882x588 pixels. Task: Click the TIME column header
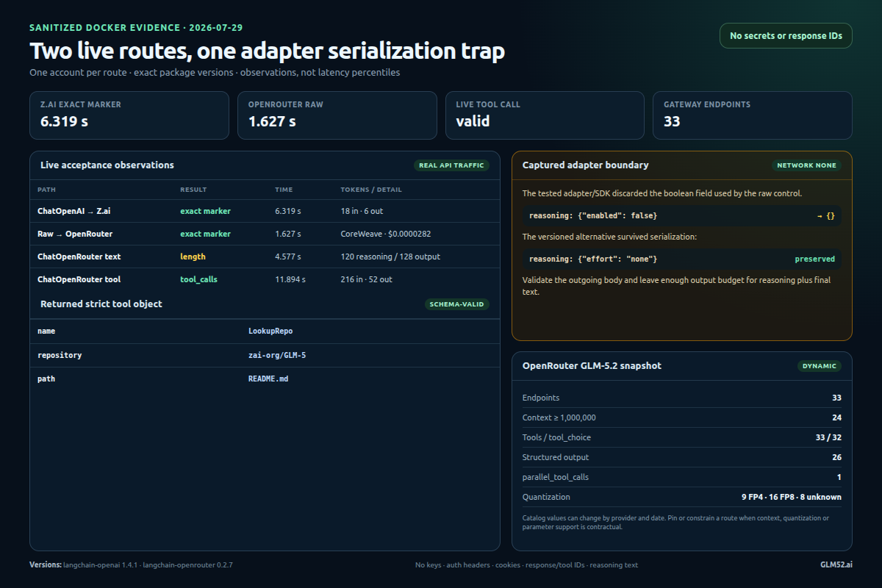284,190
